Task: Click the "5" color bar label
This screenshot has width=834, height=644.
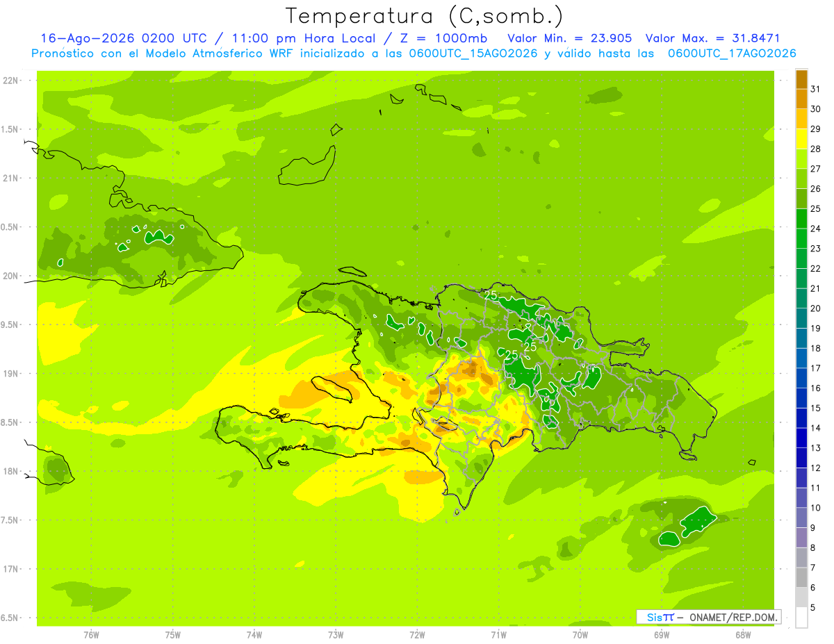Action: [x=813, y=608]
